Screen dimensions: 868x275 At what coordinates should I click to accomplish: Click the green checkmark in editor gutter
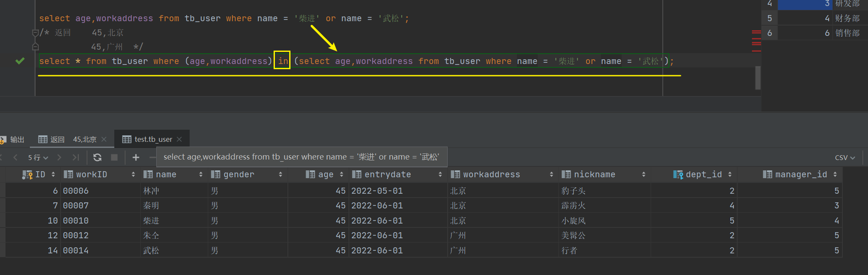[x=20, y=61]
